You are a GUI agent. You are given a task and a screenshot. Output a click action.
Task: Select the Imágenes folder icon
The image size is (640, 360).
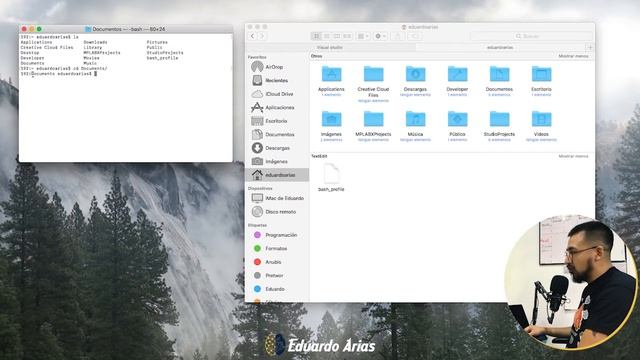pyautogui.click(x=331, y=119)
